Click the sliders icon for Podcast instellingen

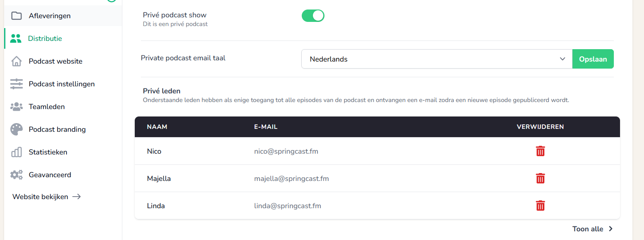pyautogui.click(x=17, y=84)
